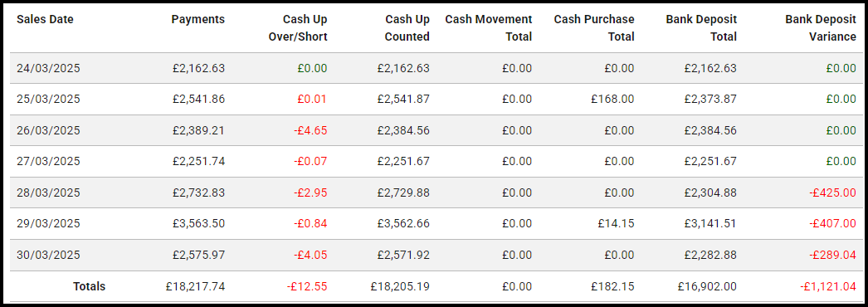The width and height of the screenshot is (868, 307).
Task: Click the £3,563.50 payments amount
Action: click(x=200, y=223)
